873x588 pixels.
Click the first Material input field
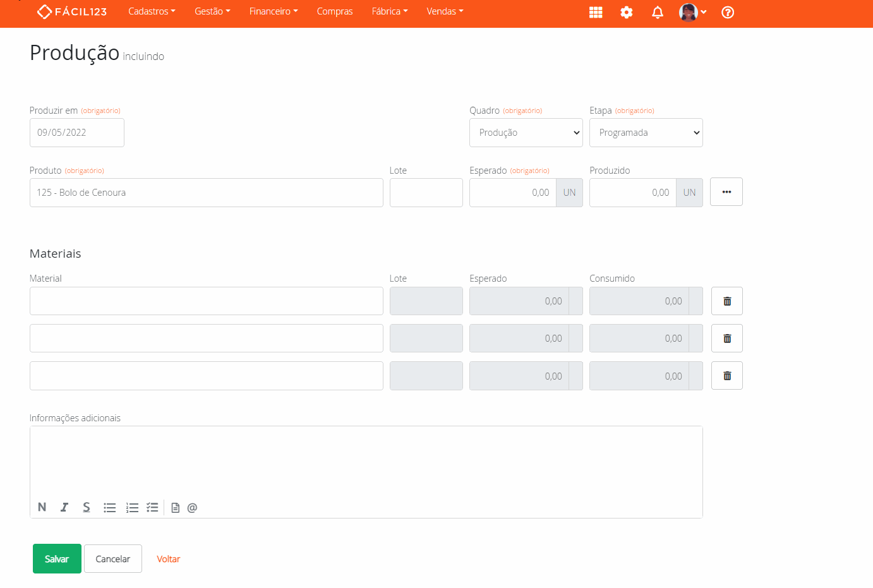coord(207,301)
